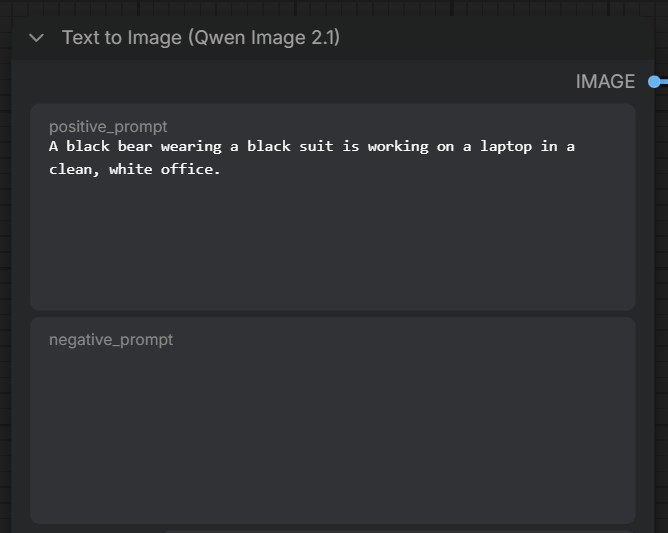Image resolution: width=668 pixels, height=533 pixels.
Task: Place cursor after 'office.' in the positive prompt
Action: coord(221,170)
